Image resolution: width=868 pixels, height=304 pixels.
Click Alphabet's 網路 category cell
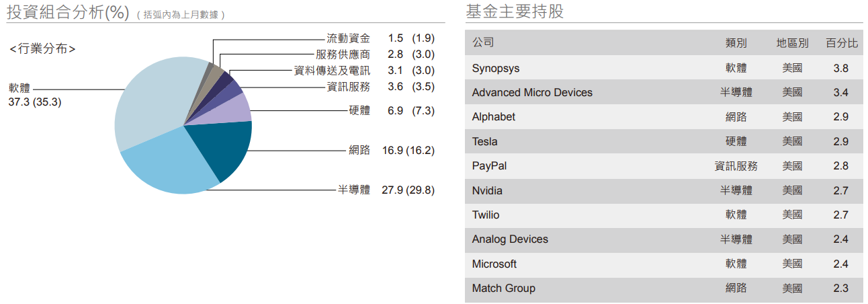tap(736, 116)
